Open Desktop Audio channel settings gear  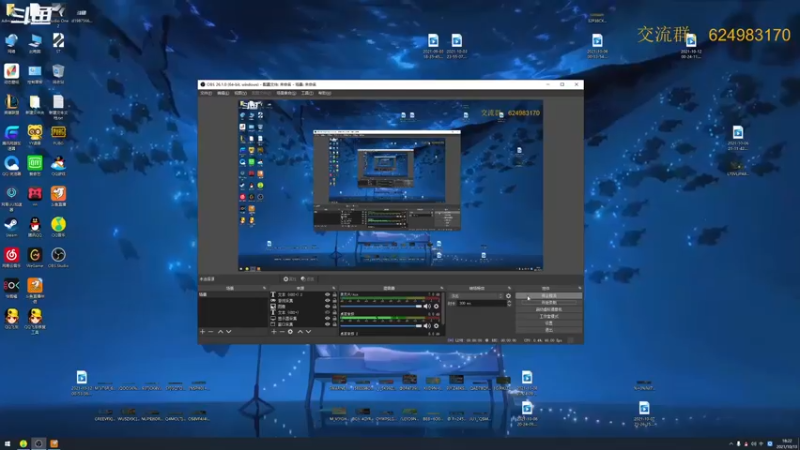click(436, 326)
